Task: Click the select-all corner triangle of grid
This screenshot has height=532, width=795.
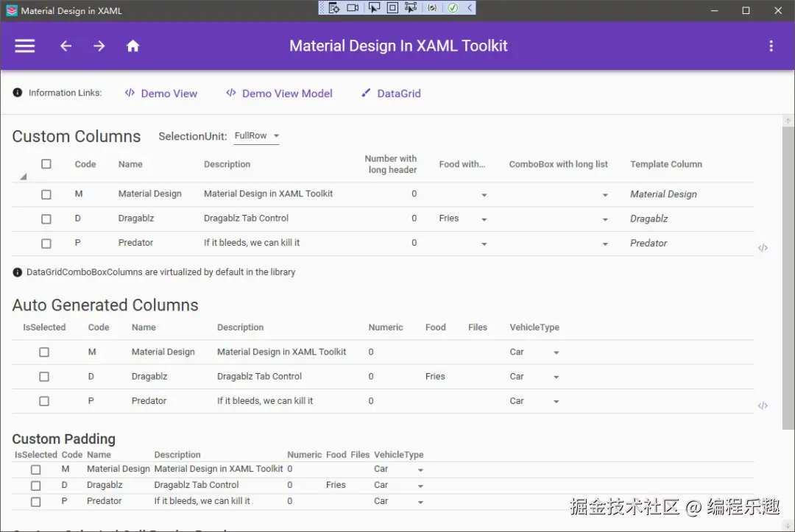Action: [x=23, y=177]
